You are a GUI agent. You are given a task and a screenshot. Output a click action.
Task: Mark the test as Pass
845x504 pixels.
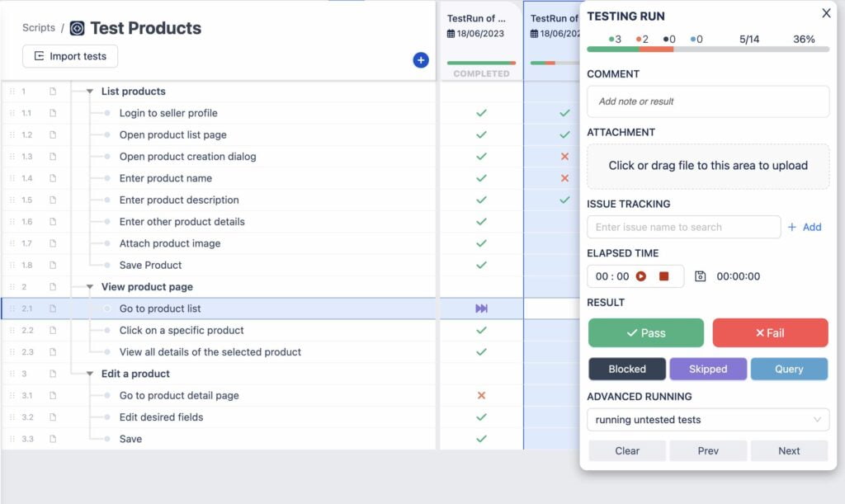coord(644,332)
